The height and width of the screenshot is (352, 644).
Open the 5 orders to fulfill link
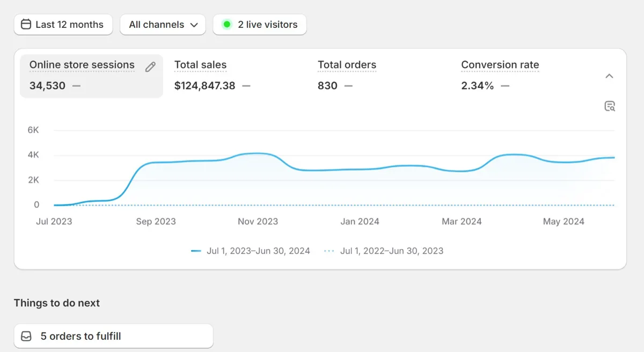(114, 336)
